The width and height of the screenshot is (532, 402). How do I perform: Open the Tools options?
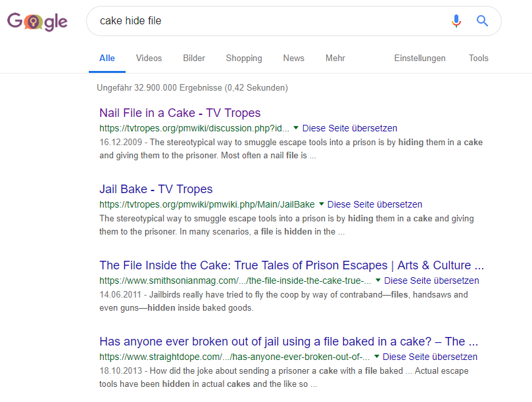(478, 58)
